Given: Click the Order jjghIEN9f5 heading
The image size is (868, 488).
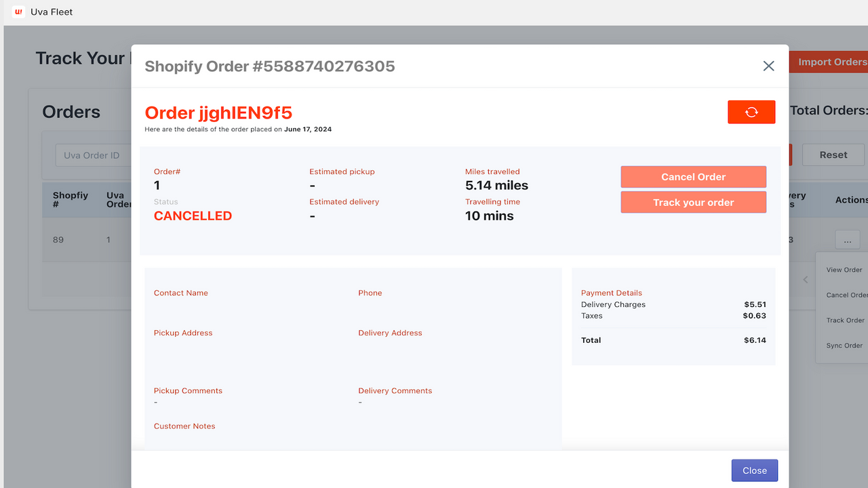Looking at the screenshot, I should pyautogui.click(x=218, y=113).
